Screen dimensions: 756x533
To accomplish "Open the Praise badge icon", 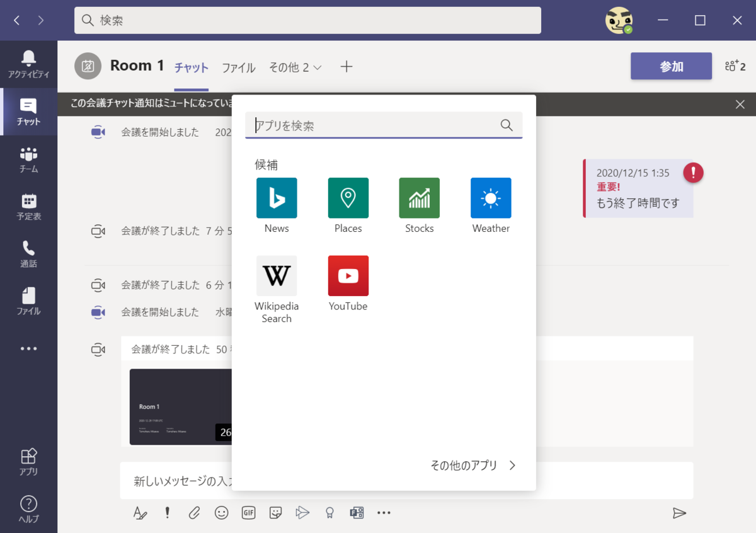I will click(x=329, y=513).
